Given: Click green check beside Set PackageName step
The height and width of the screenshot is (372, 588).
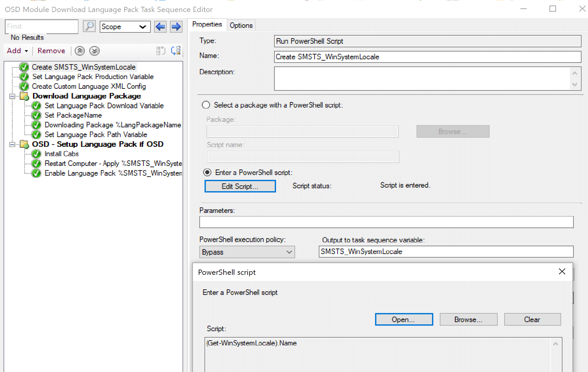Looking at the screenshot, I should click(x=36, y=115).
